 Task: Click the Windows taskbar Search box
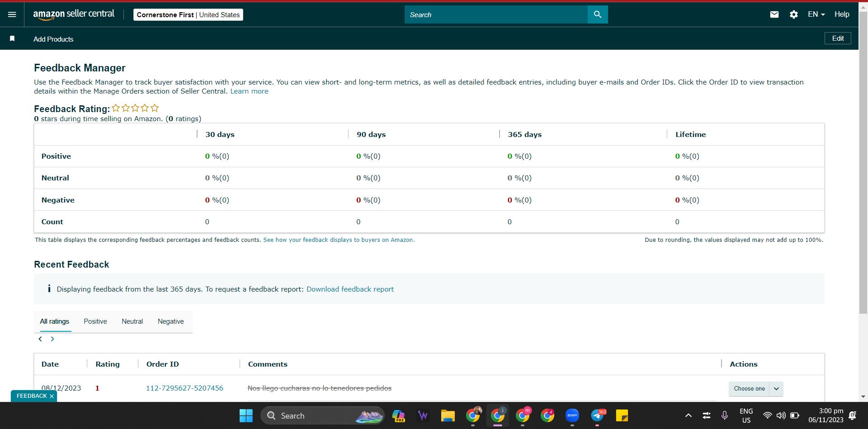[x=322, y=415]
